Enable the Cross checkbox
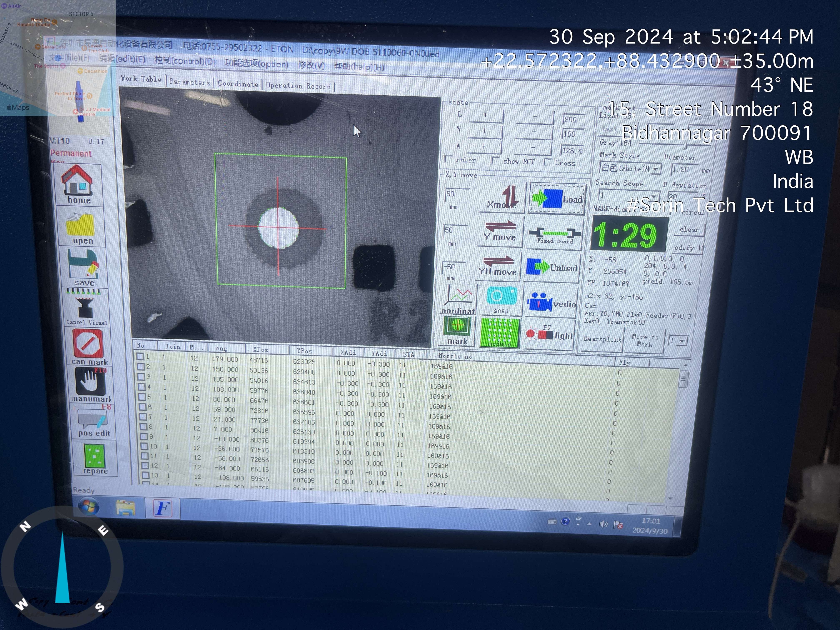840x630 pixels. point(547,162)
